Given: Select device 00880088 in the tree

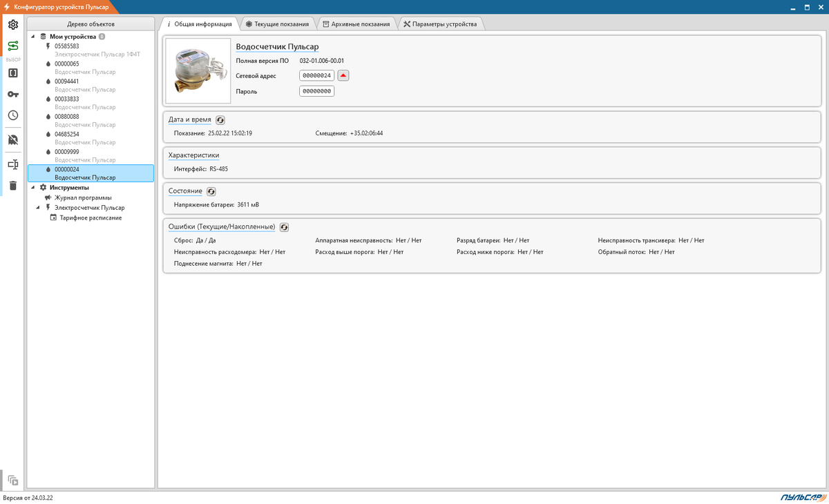Looking at the screenshot, I should tap(90, 120).
